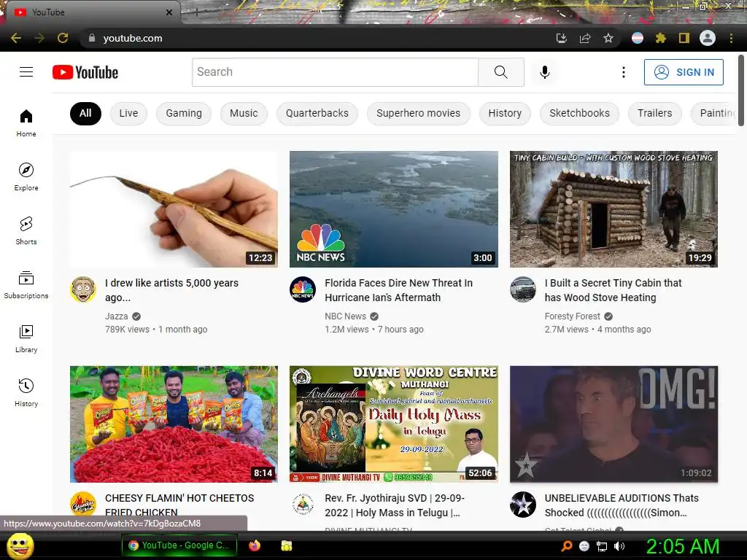Launch Firefox from the taskbar
The width and height of the screenshot is (747, 560).
pyautogui.click(x=255, y=545)
